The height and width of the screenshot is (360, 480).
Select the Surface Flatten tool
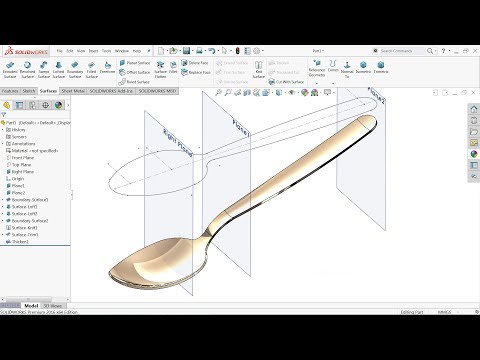click(160, 69)
